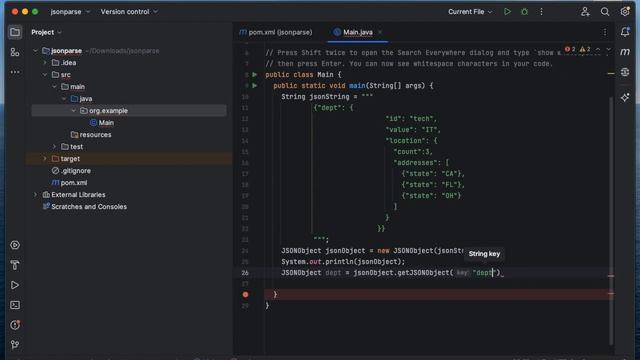
Task: Open Code With Me user icon
Action: (x=585, y=12)
